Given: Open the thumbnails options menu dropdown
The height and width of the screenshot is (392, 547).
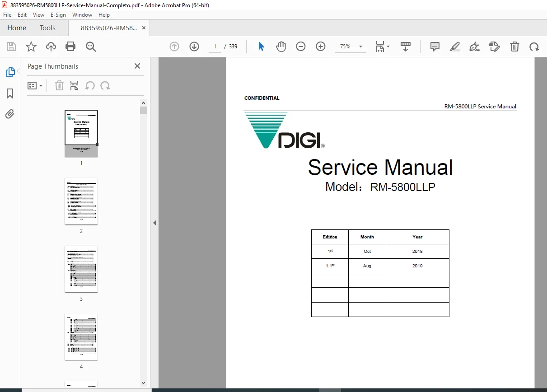Looking at the screenshot, I should pos(35,85).
